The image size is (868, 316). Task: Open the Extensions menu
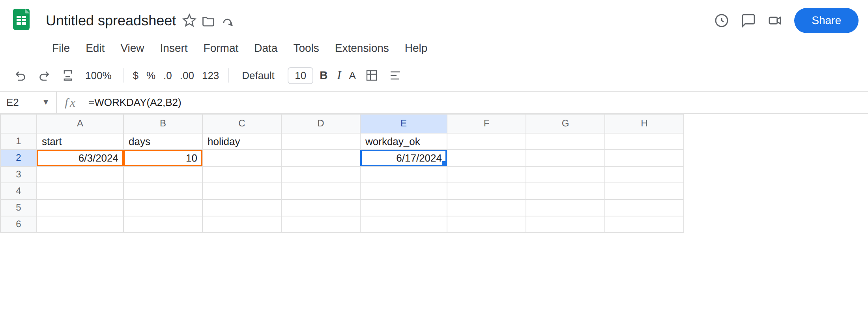[x=362, y=48]
